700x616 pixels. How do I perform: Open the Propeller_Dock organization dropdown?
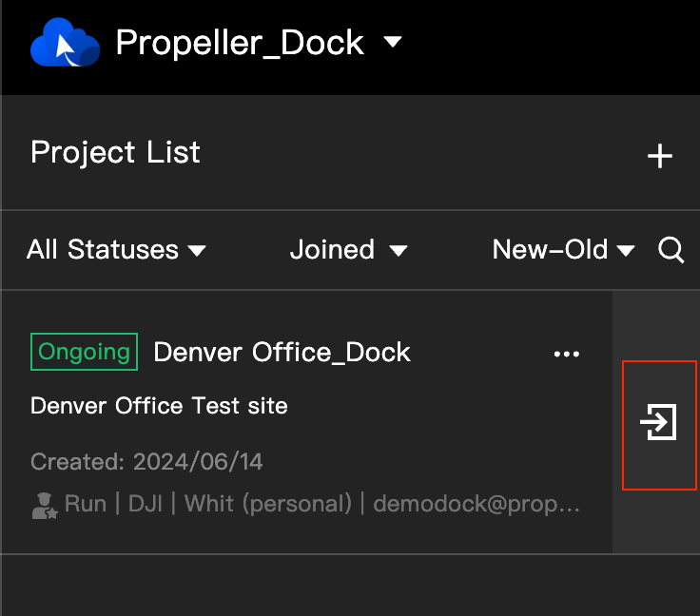[x=259, y=43]
